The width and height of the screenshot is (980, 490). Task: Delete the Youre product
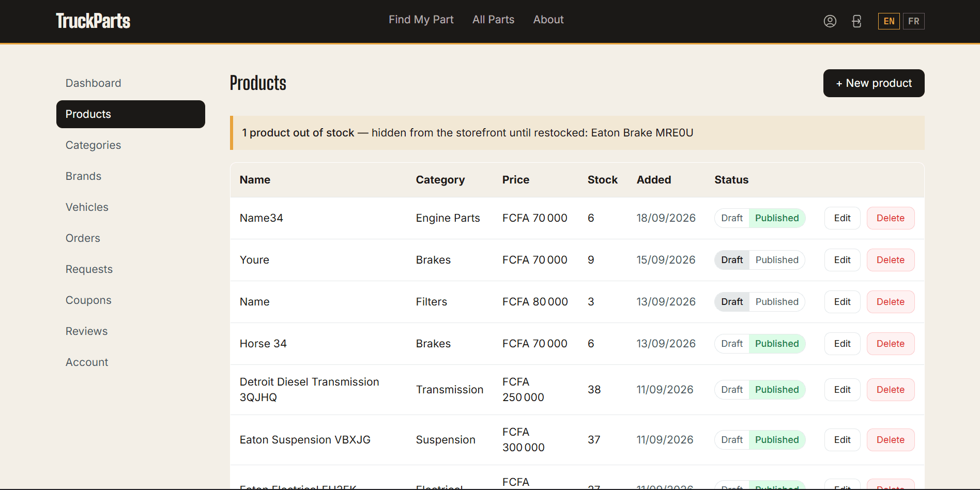tap(890, 260)
